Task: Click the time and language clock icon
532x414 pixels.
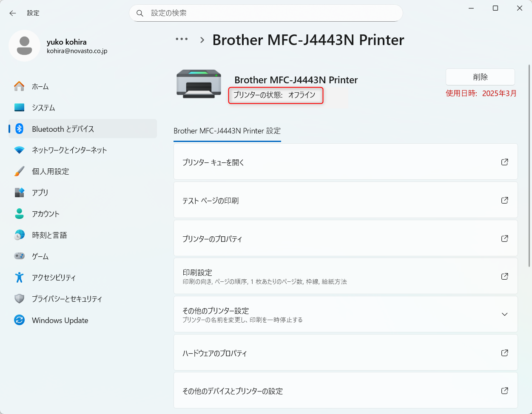Action: click(19, 235)
